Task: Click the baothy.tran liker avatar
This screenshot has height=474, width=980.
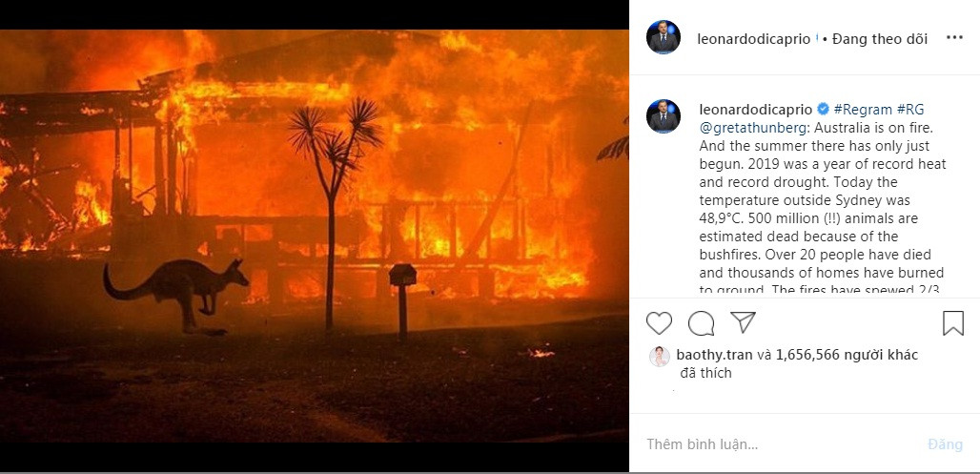Action: 659,356
